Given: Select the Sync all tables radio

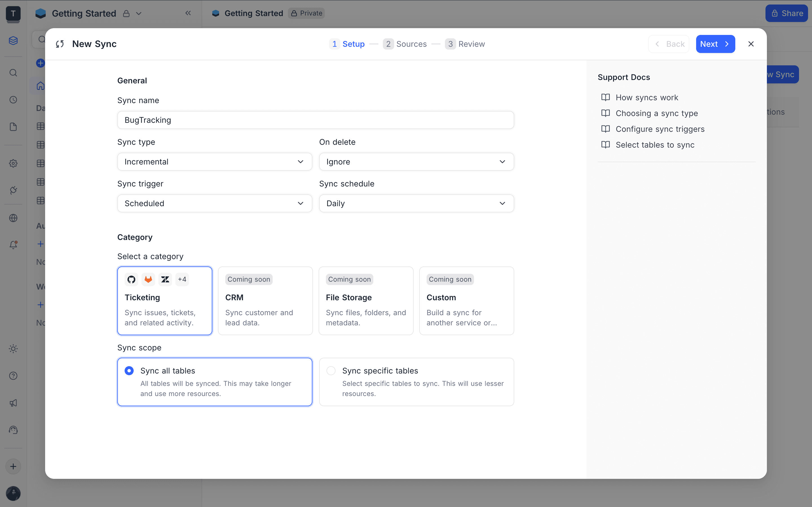Looking at the screenshot, I should tap(129, 370).
